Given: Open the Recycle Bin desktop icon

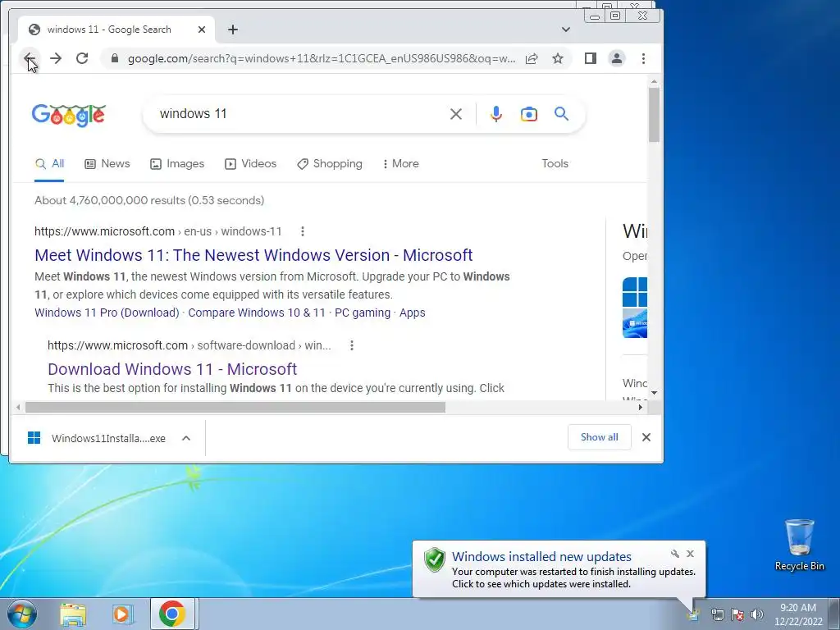Looking at the screenshot, I should coord(799,545).
